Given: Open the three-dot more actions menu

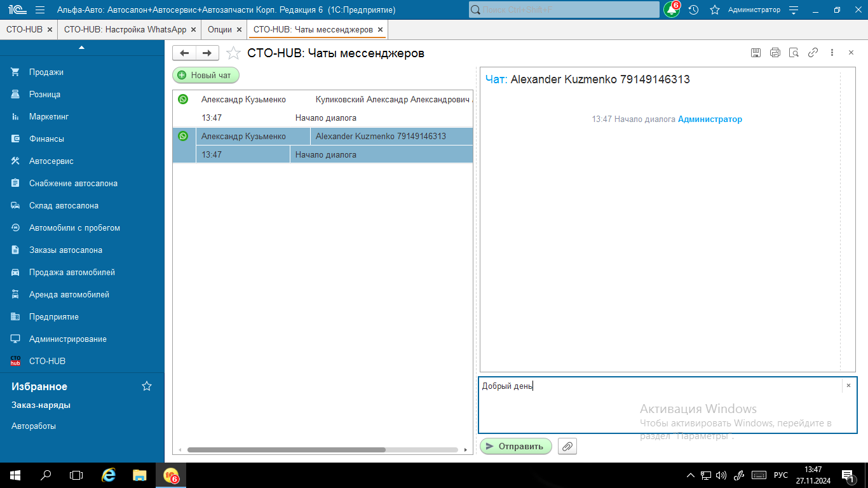Looking at the screenshot, I should coord(832,53).
